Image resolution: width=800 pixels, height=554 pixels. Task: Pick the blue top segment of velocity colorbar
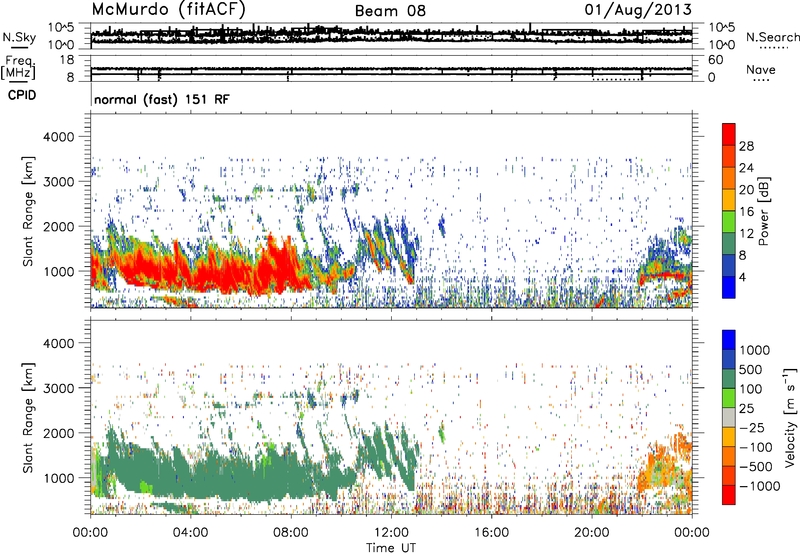[729, 340]
